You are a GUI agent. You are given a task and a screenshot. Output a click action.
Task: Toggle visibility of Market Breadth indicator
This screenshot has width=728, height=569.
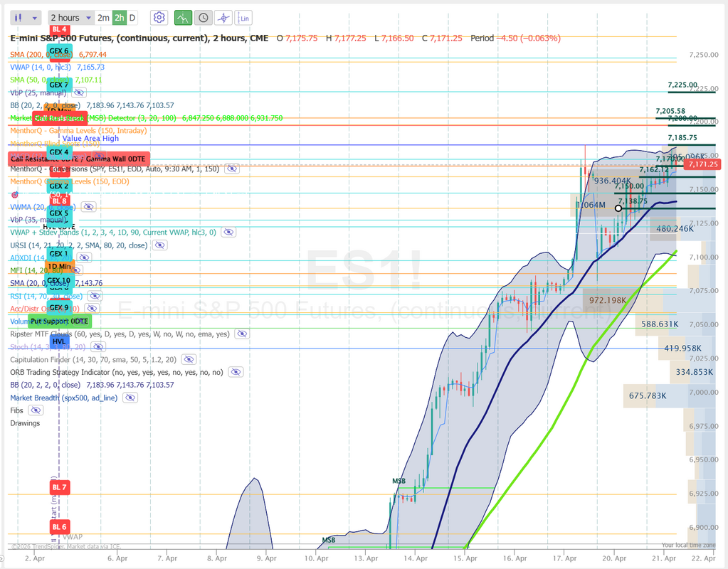130,398
